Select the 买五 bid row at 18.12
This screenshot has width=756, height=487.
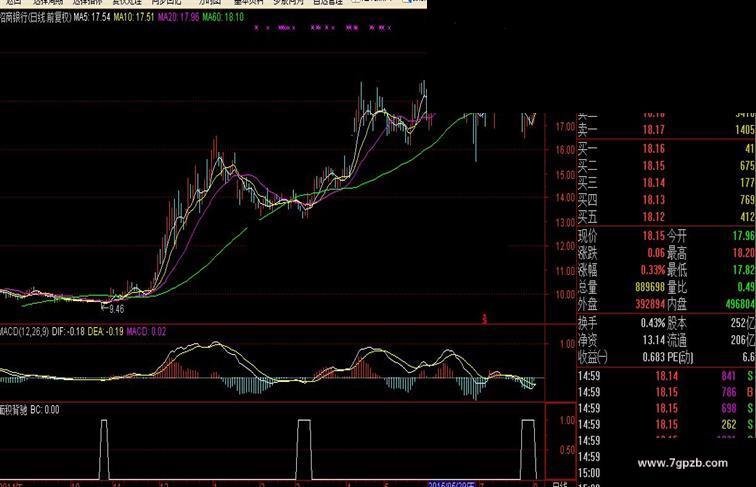click(666, 216)
